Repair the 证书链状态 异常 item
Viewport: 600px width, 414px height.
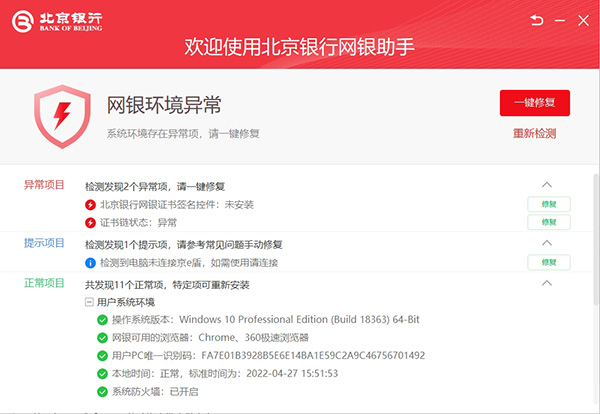tap(549, 222)
